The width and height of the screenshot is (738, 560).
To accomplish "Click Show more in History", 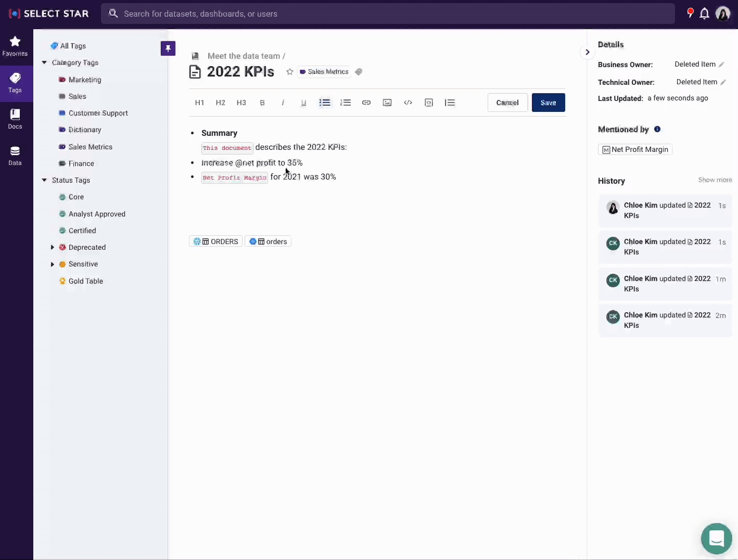I will pos(715,180).
